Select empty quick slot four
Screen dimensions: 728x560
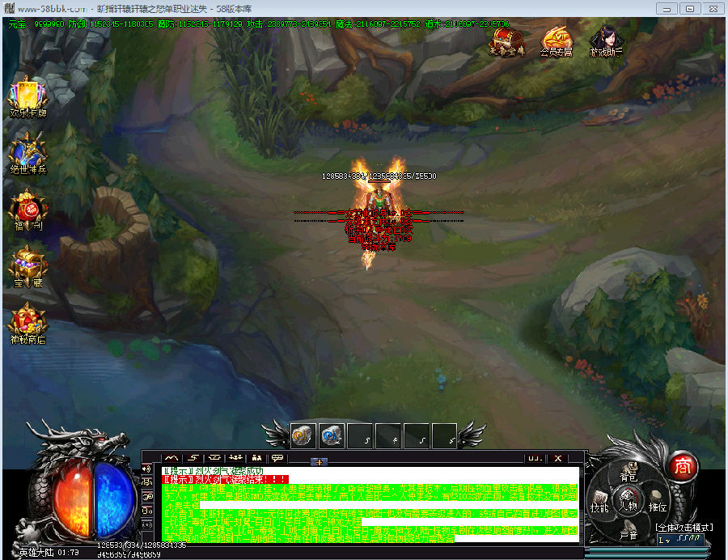click(388, 436)
